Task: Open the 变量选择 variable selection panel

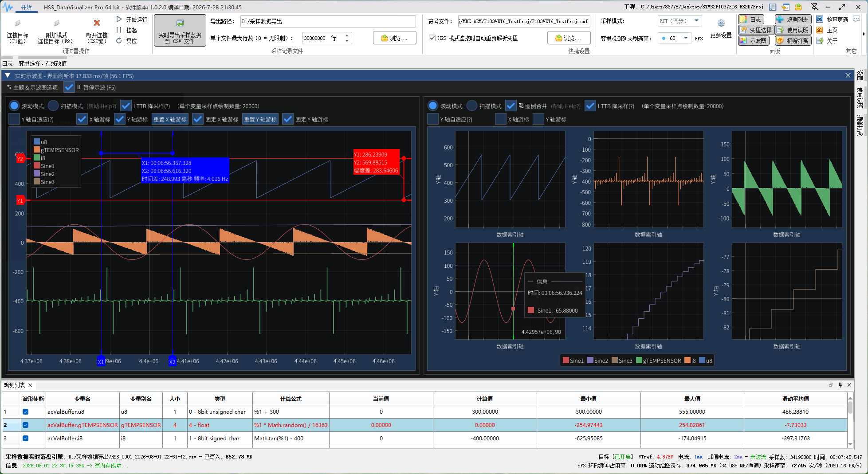Action: [756, 30]
